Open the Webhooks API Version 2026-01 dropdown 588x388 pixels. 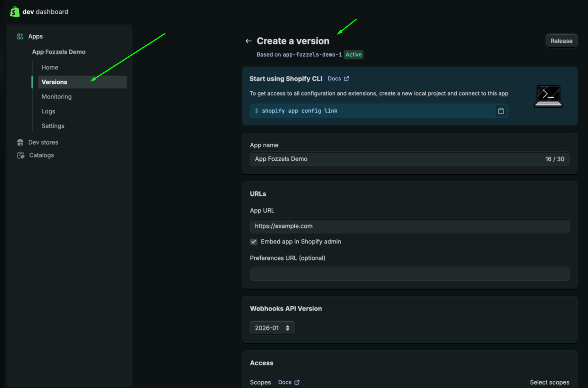(272, 328)
